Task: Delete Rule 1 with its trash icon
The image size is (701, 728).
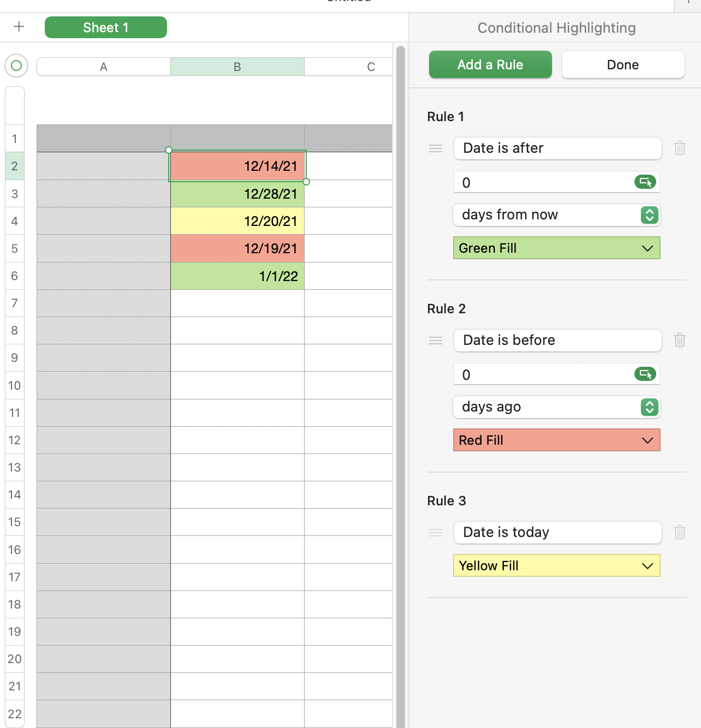Action: click(x=680, y=148)
